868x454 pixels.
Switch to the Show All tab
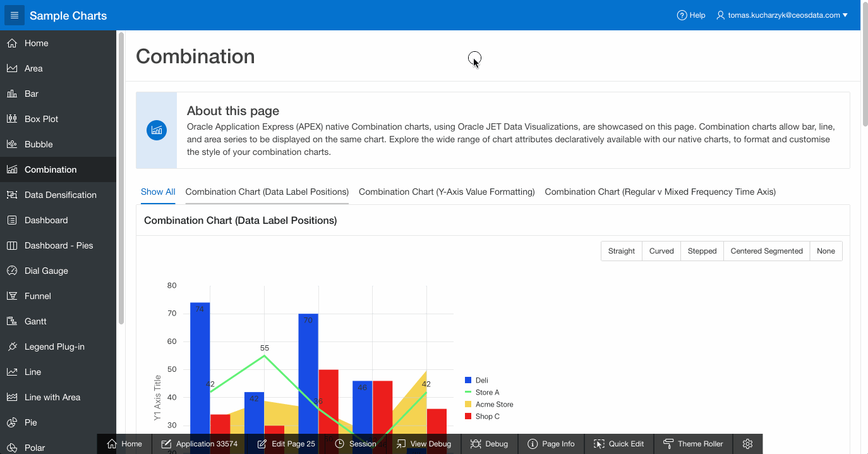click(158, 192)
